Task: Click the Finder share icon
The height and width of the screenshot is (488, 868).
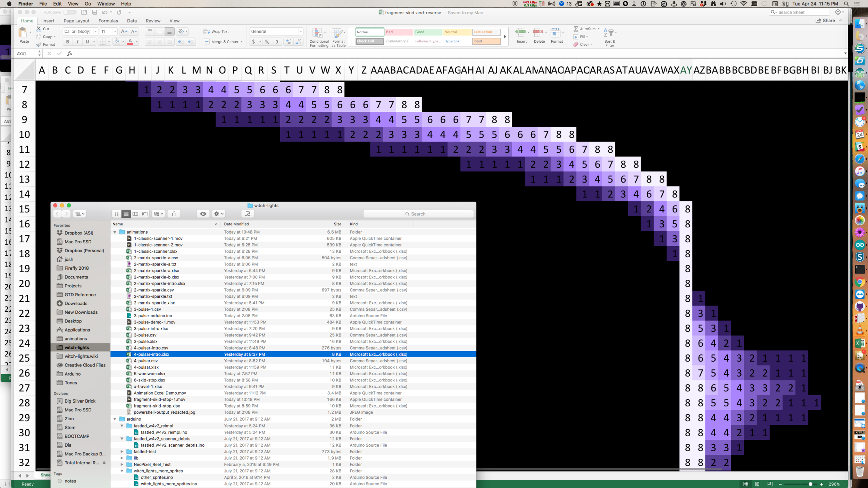Action: coord(174,214)
